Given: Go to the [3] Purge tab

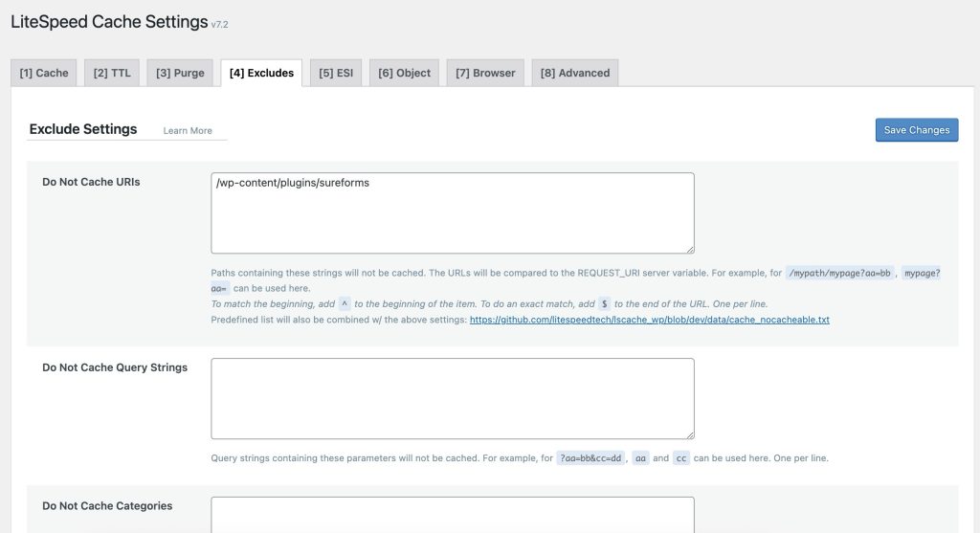Looking at the screenshot, I should click(x=180, y=73).
